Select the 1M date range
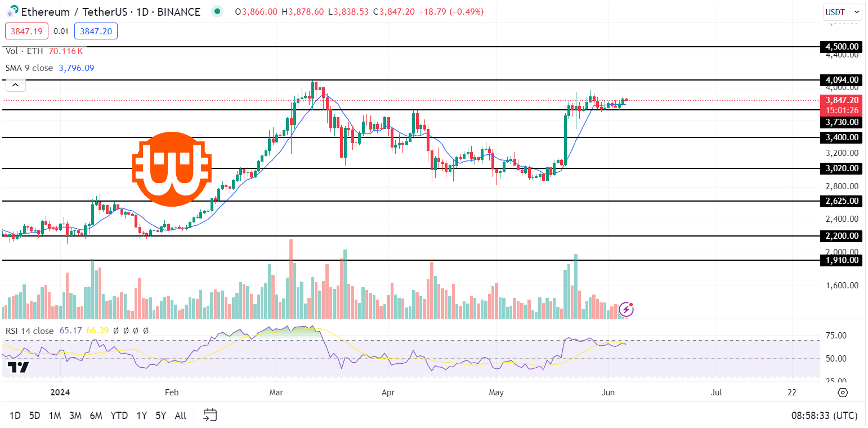Viewport: 868px width, 428px height. tap(55, 416)
